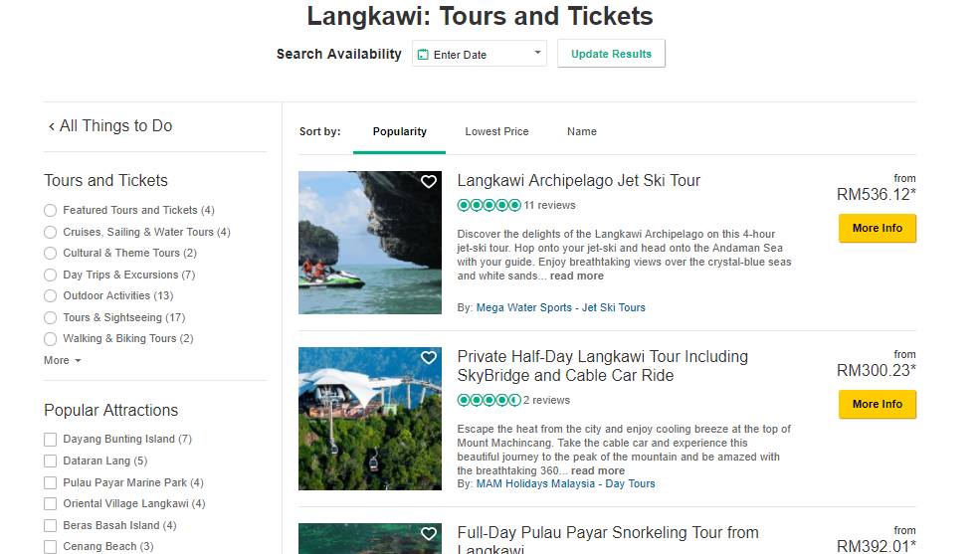Screen dimensions: 980x554
Task: Check Dayang Bunting Island attraction
Action: (x=50, y=440)
